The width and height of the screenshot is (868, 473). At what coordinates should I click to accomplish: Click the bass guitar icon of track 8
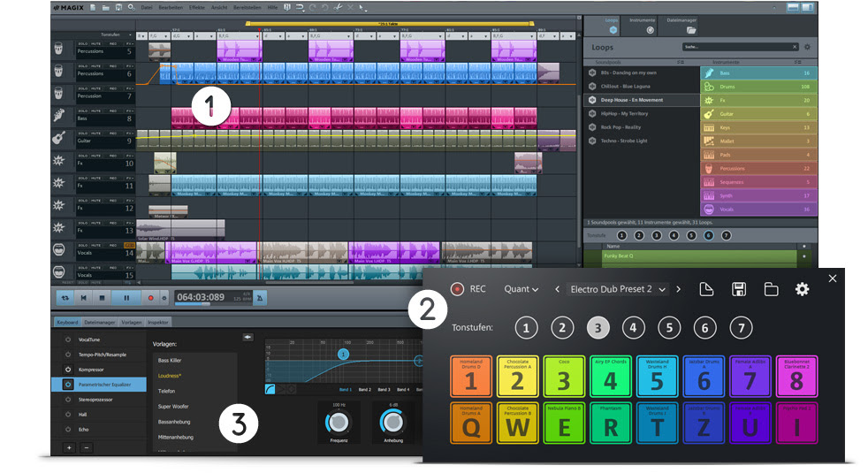[x=58, y=115]
